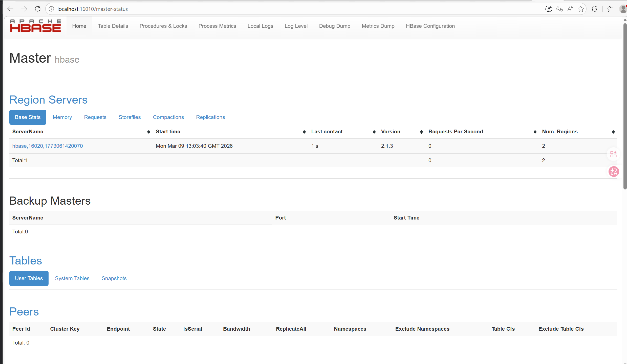Click the pink translate floating button

tap(613, 172)
